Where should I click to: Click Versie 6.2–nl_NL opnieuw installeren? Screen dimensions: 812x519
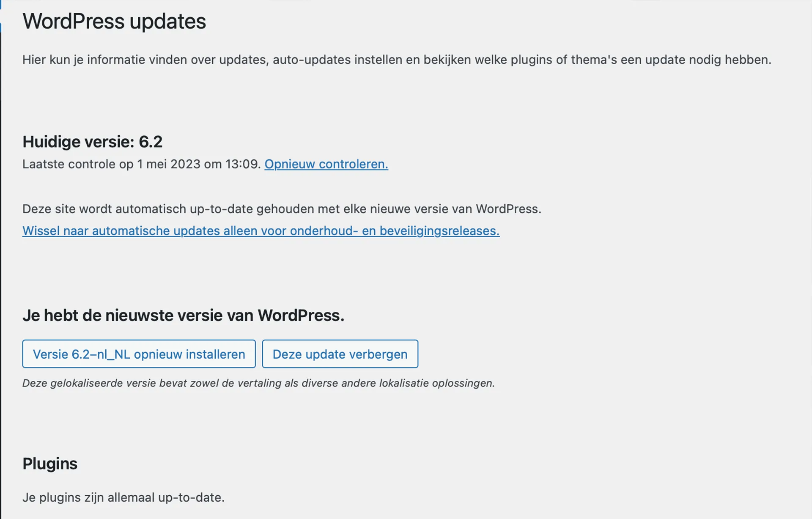click(139, 354)
